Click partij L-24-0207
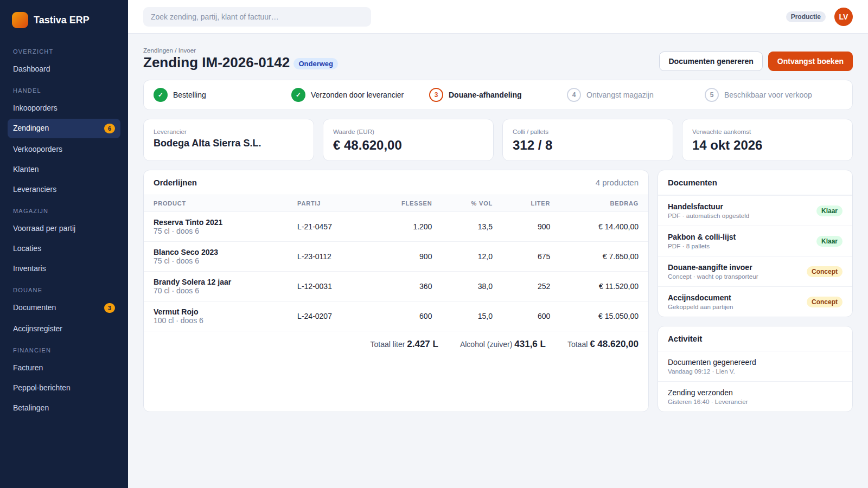Viewport: 868px width, 488px height. [315, 316]
